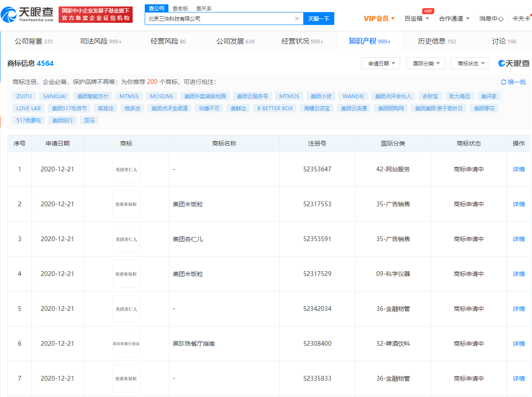Select the 美团外卖袋鼠校园 trademark tag
The width and height of the screenshot is (532, 397).
205,96
